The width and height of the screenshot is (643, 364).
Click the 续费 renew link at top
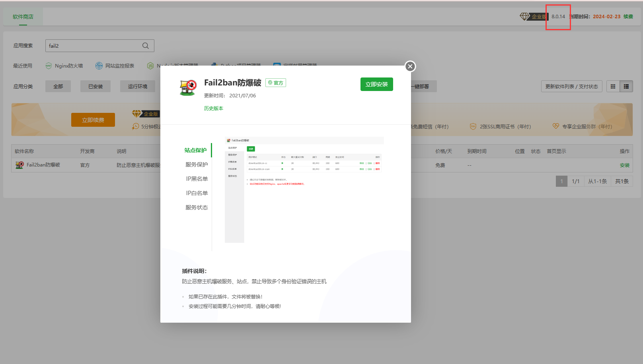[628, 17]
